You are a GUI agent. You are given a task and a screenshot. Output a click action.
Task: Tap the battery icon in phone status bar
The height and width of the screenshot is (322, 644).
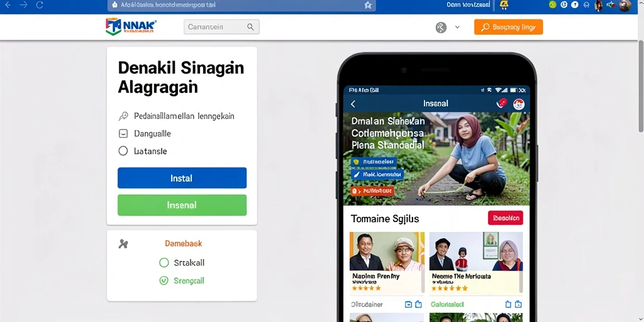(514, 90)
